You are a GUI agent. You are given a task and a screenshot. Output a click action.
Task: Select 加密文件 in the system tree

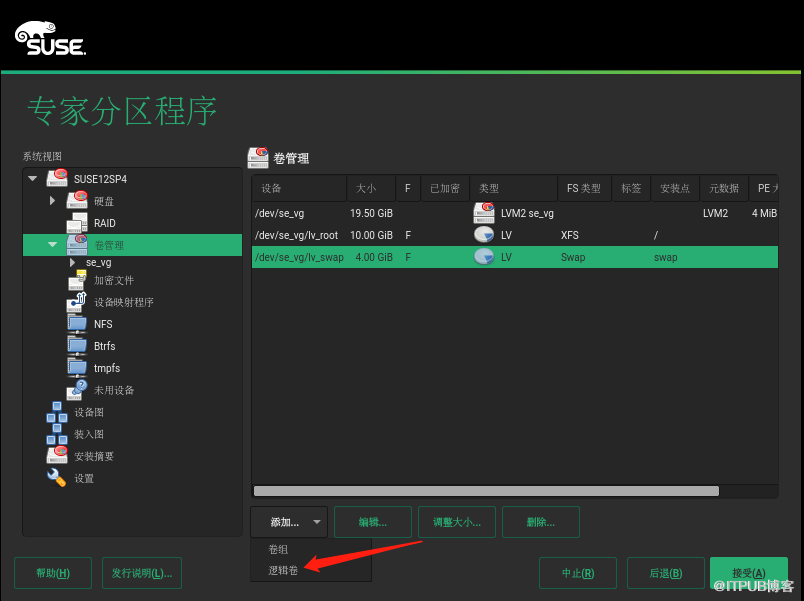114,280
